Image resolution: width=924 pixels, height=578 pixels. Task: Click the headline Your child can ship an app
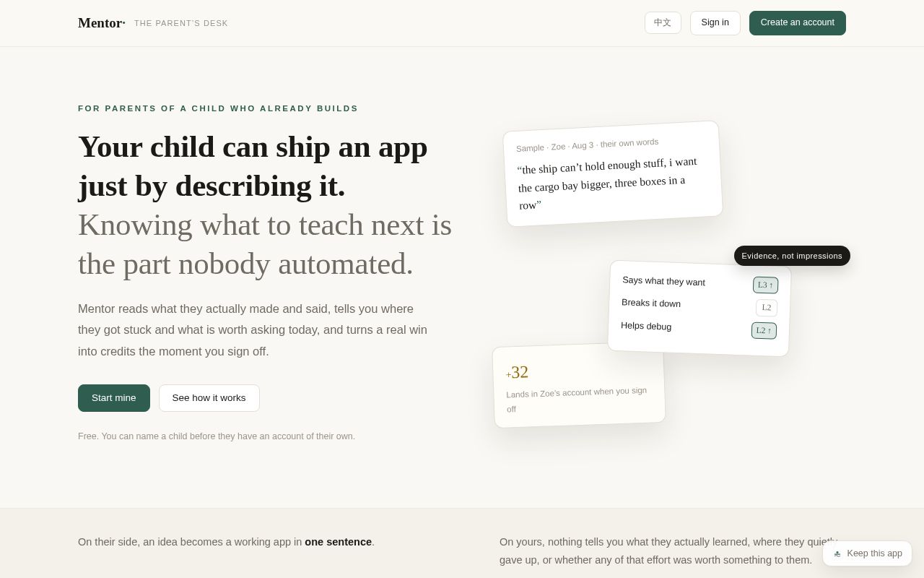point(253,166)
